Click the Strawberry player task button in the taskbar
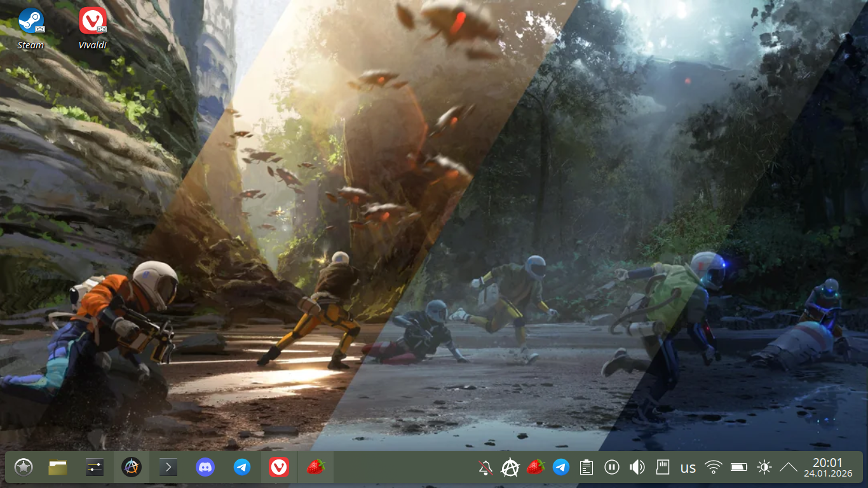 [316, 468]
